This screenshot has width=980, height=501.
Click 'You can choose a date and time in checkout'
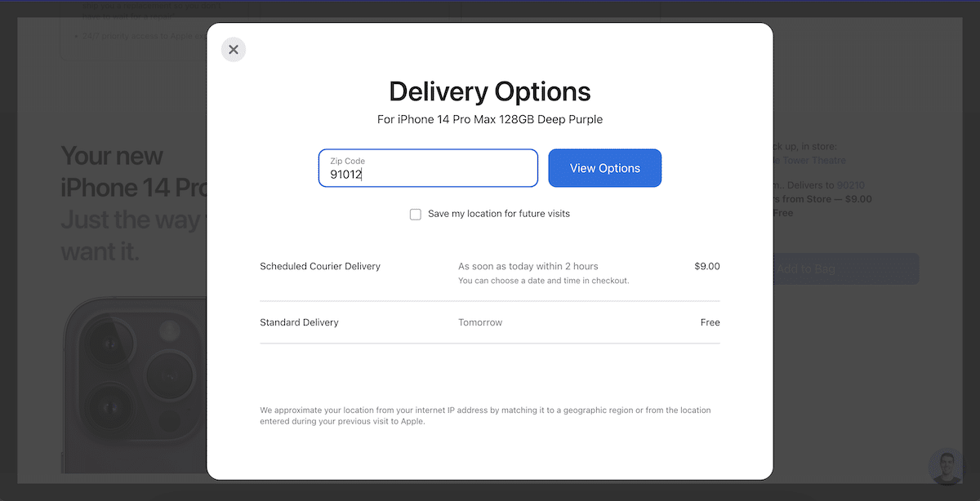point(544,281)
